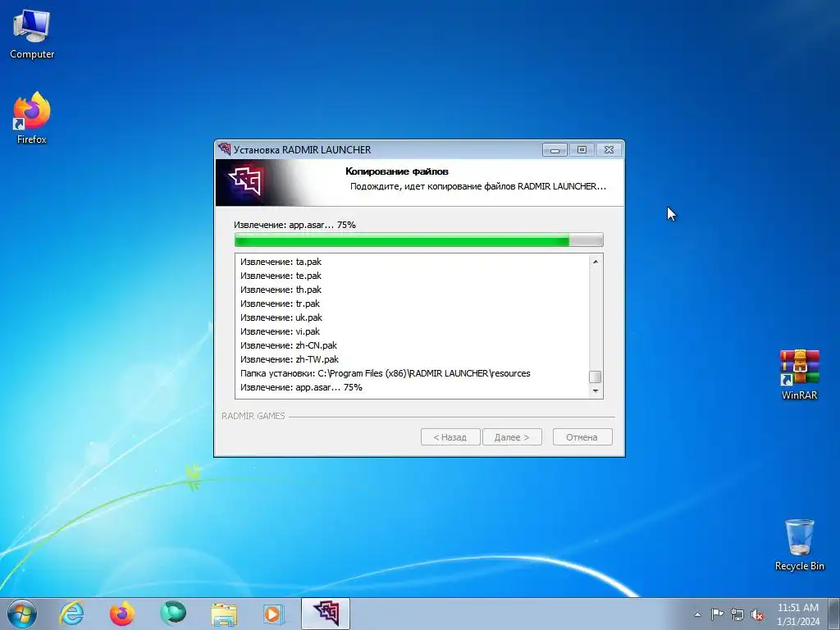Click the green installation progress bar
The width and height of the screenshot is (840, 630).
tap(419, 240)
